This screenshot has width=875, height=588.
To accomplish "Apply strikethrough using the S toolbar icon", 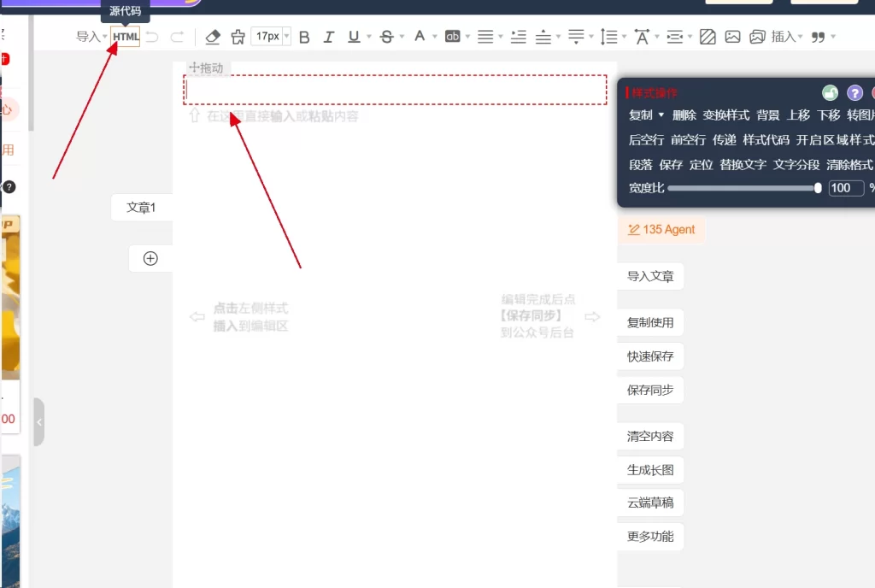I will 385,37.
